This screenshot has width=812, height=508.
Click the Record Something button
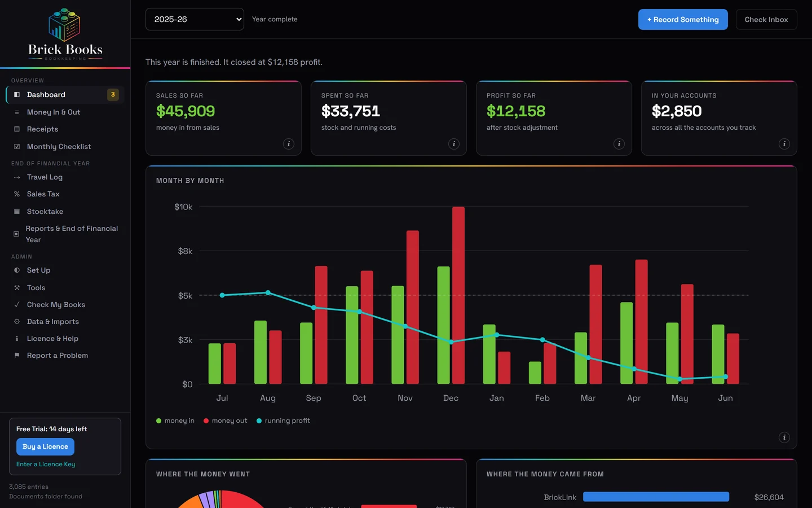coord(683,20)
